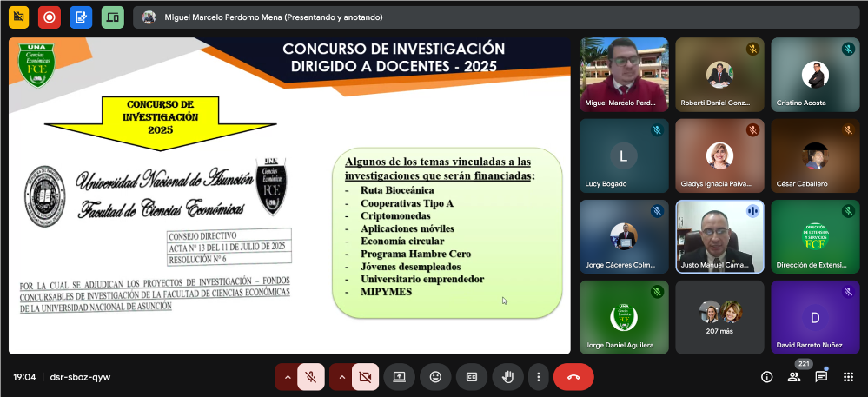Open the meeting details info icon

tap(766, 377)
